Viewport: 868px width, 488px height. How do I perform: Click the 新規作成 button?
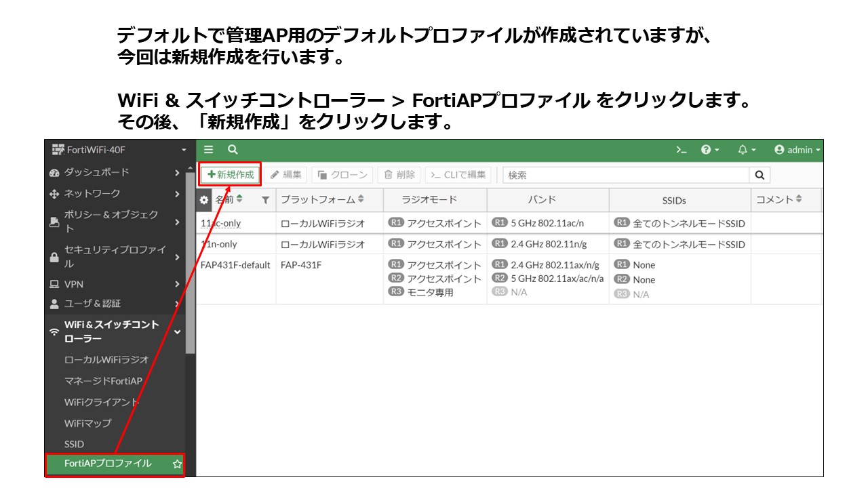[231, 175]
